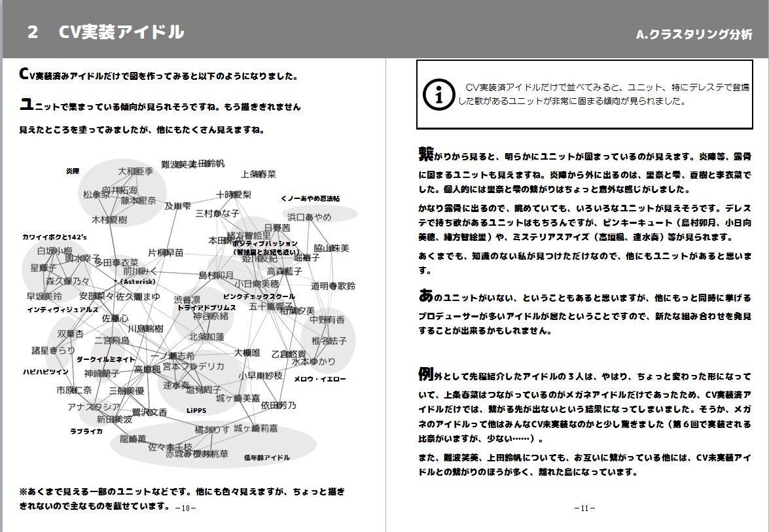The height and width of the screenshot is (532, 769).
Task: Click the node label "神崎蘭子"
Action: click(102, 374)
